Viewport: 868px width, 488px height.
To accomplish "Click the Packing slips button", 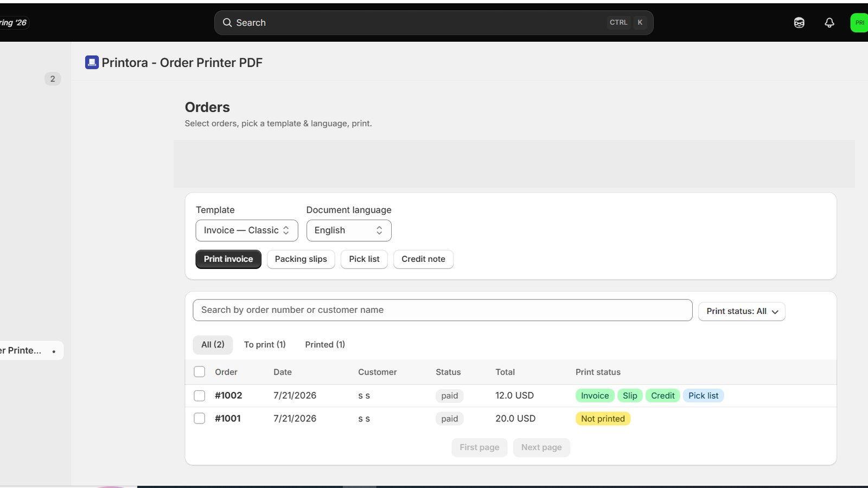I will tap(301, 259).
